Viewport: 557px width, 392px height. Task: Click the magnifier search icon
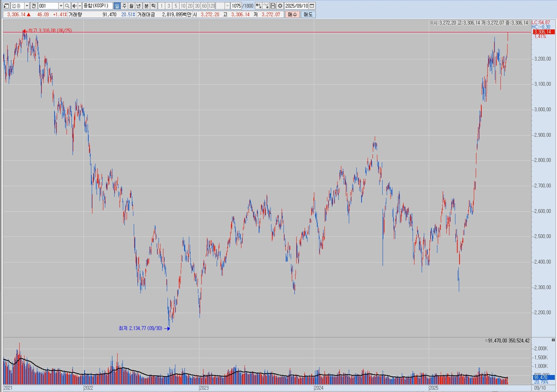click(x=67, y=6)
